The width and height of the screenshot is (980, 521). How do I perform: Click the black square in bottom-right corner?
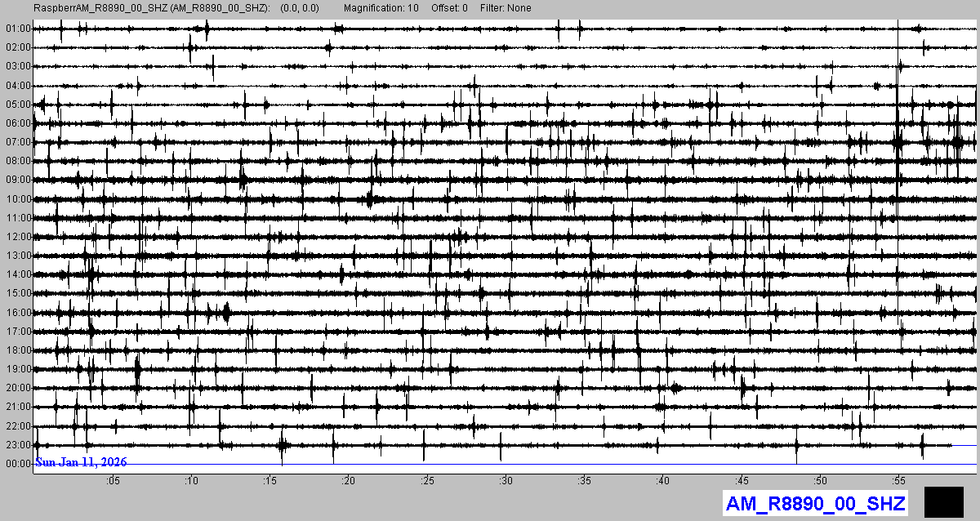coord(944,502)
